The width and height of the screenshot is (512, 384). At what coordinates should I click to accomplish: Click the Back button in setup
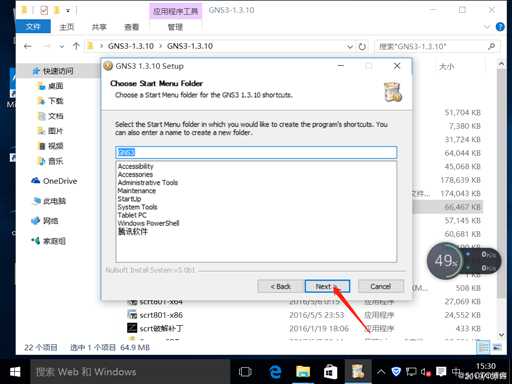click(x=280, y=286)
